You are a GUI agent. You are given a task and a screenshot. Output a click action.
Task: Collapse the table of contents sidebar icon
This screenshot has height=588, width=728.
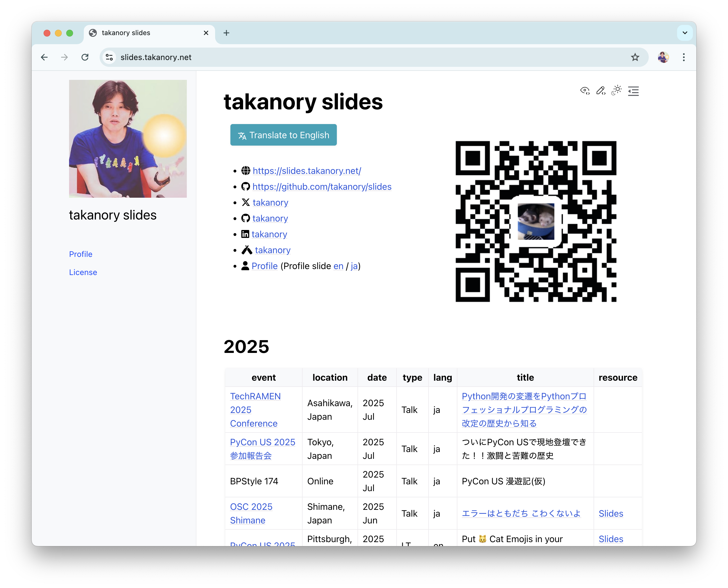click(x=633, y=91)
